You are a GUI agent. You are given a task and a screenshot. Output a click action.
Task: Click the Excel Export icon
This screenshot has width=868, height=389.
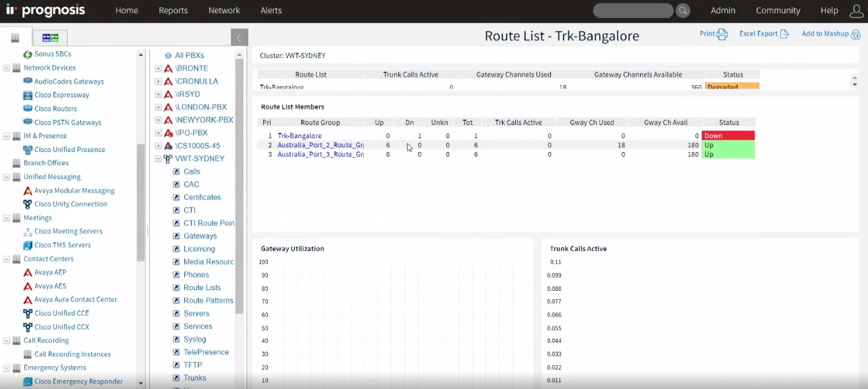click(784, 34)
